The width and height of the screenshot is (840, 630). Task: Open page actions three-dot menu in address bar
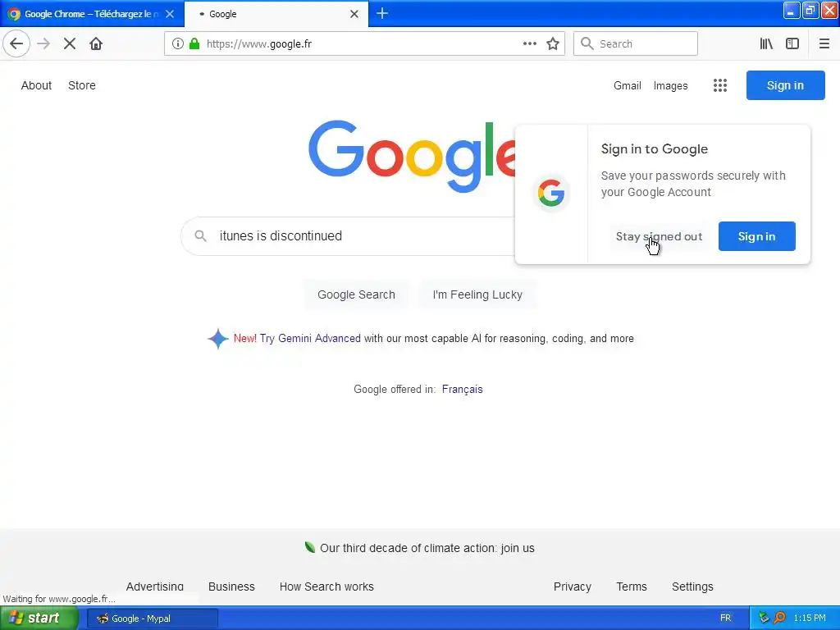pos(530,44)
